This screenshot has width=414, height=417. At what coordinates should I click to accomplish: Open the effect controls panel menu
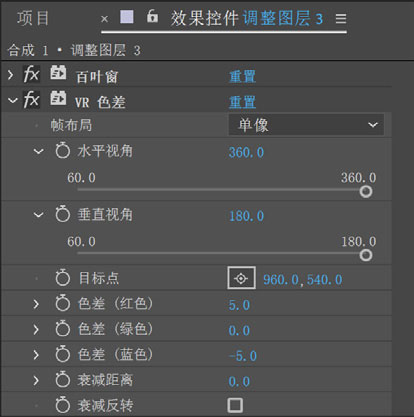click(x=341, y=18)
